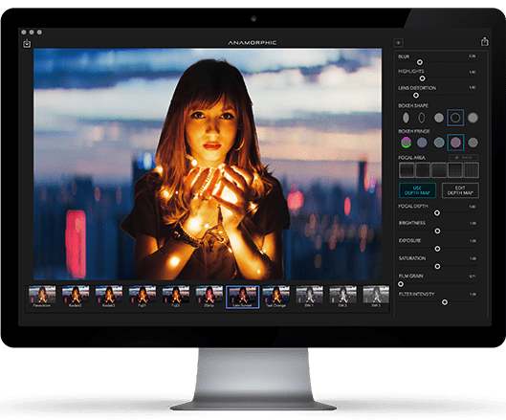Image resolution: width=506 pixels, height=420 pixels.
Task: Select the Late Sunset filter thumbnail
Action: (x=243, y=297)
